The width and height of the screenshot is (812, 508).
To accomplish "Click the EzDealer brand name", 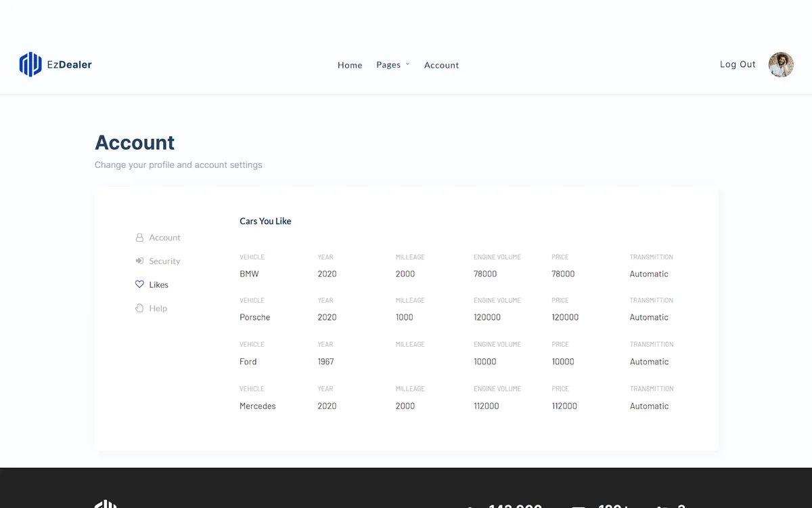I will click(x=69, y=65).
